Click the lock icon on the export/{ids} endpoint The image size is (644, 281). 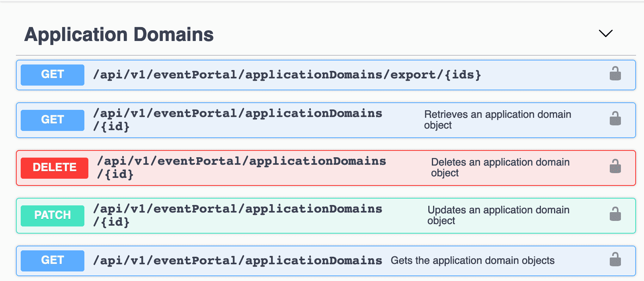click(615, 74)
